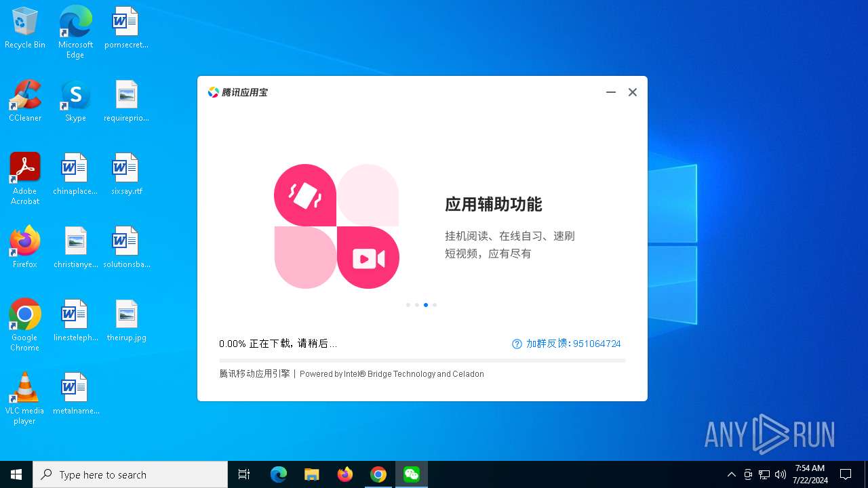Viewport: 868px width, 488px height.
Task: Open the notification center
Action: coord(846,474)
